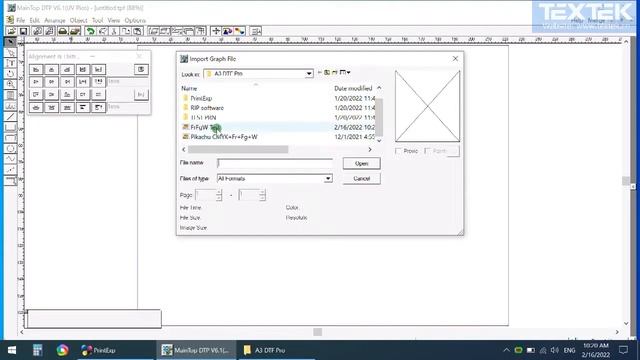The image size is (640, 360).
Task: Click the Cancel button in Import dialog
Action: (362, 179)
